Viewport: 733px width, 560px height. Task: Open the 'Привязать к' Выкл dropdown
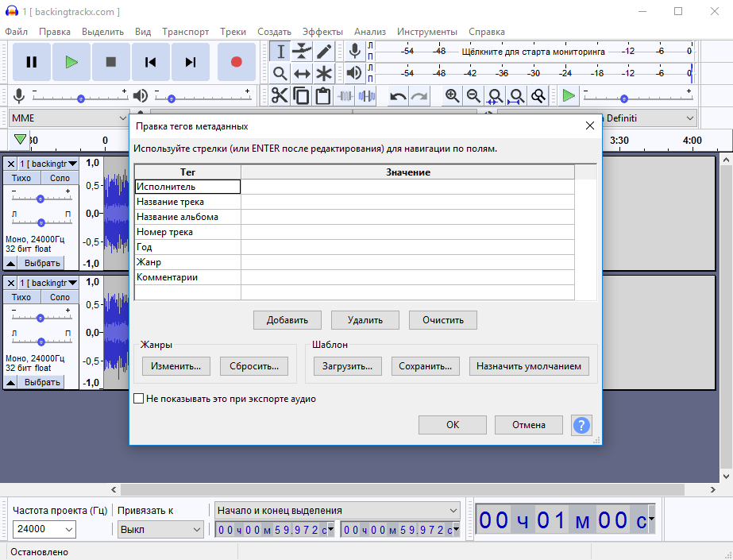pyautogui.click(x=160, y=530)
